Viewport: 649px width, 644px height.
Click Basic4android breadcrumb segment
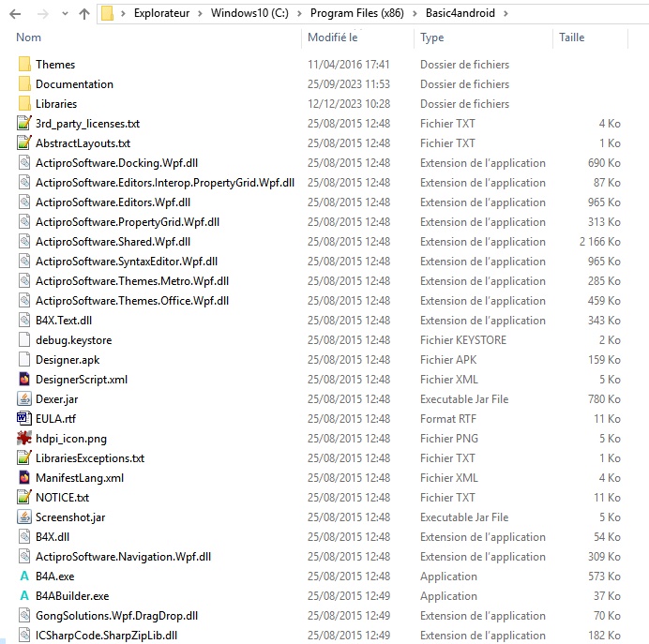coord(460,13)
